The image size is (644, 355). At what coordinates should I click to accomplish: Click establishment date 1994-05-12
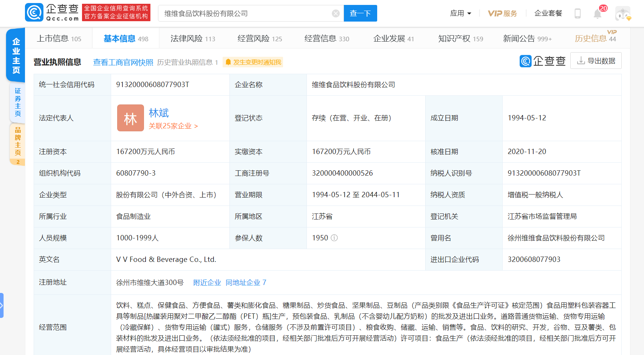(527, 118)
